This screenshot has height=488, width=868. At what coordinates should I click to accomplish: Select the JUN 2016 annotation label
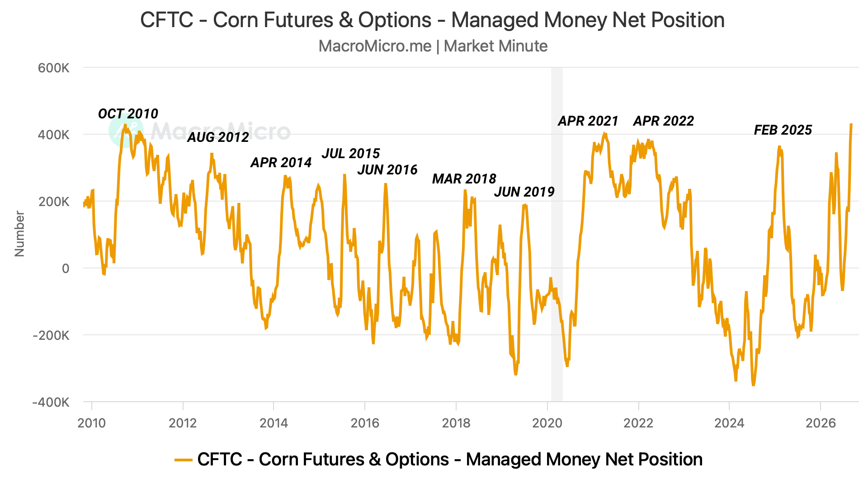(387, 170)
